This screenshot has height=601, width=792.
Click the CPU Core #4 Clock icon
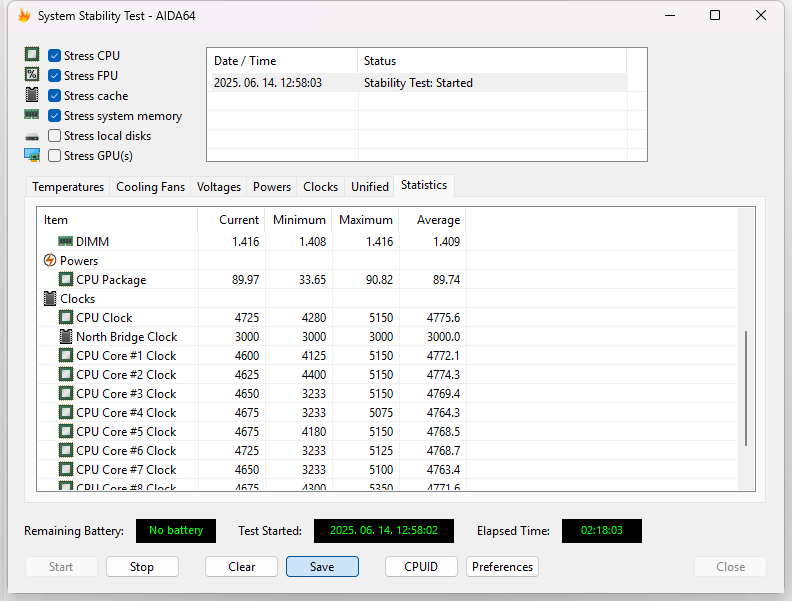tap(66, 412)
